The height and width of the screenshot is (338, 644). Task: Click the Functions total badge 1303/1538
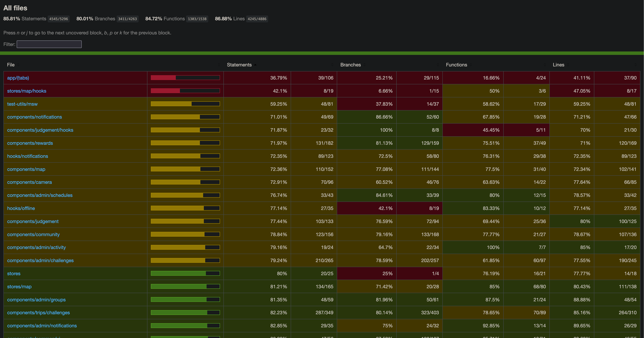(197, 19)
